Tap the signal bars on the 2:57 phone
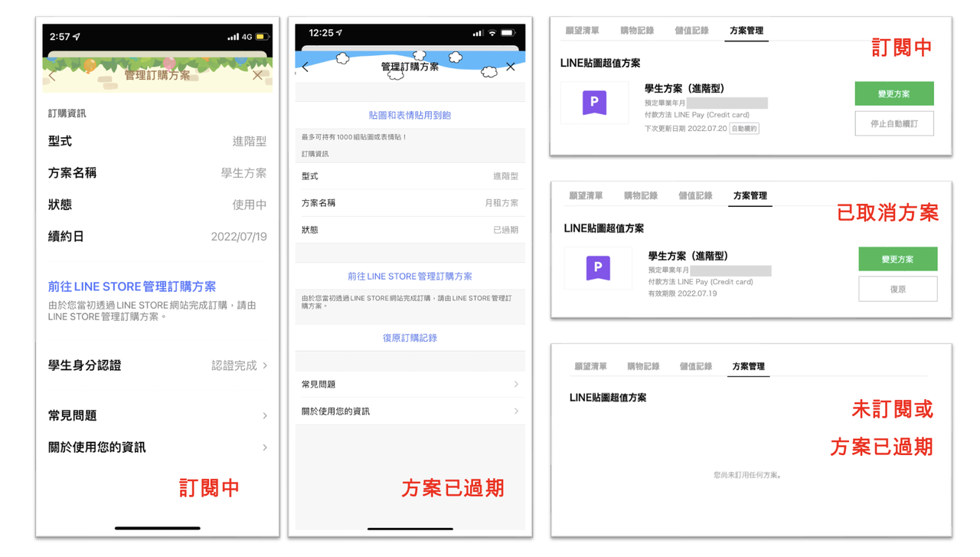This screenshot has width=980, height=557. (233, 37)
